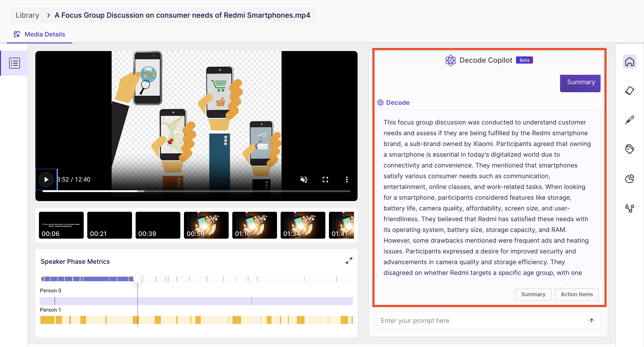Image resolution: width=644 pixels, height=347 pixels.
Task: Select the highlighter marker icon in right sidebar
Action: click(629, 91)
